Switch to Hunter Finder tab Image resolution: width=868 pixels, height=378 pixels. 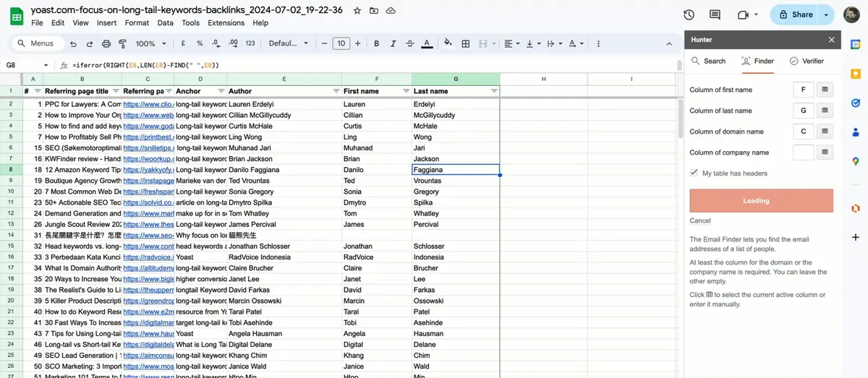click(x=757, y=61)
